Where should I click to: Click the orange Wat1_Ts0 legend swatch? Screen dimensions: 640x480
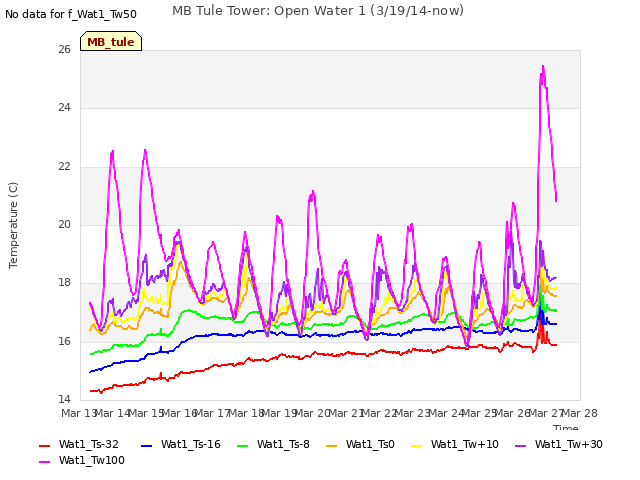(x=331, y=446)
